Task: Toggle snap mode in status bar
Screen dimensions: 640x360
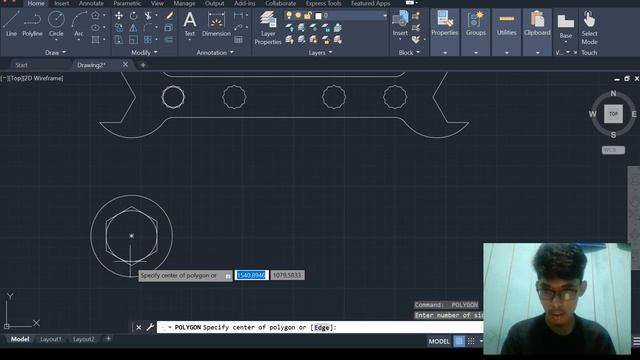Action: [x=471, y=341]
